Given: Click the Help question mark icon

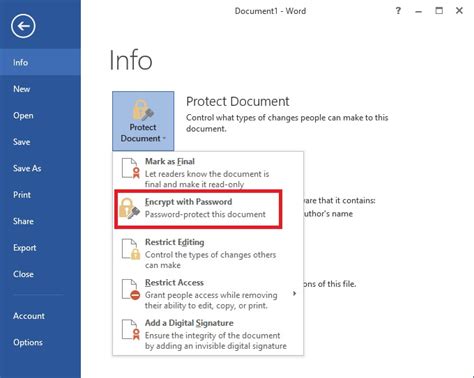Looking at the screenshot, I should 398,11.
